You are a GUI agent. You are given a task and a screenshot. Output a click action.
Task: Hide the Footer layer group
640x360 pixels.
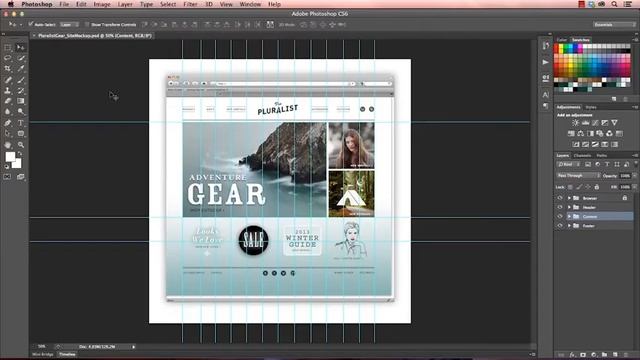tap(560, 226)
